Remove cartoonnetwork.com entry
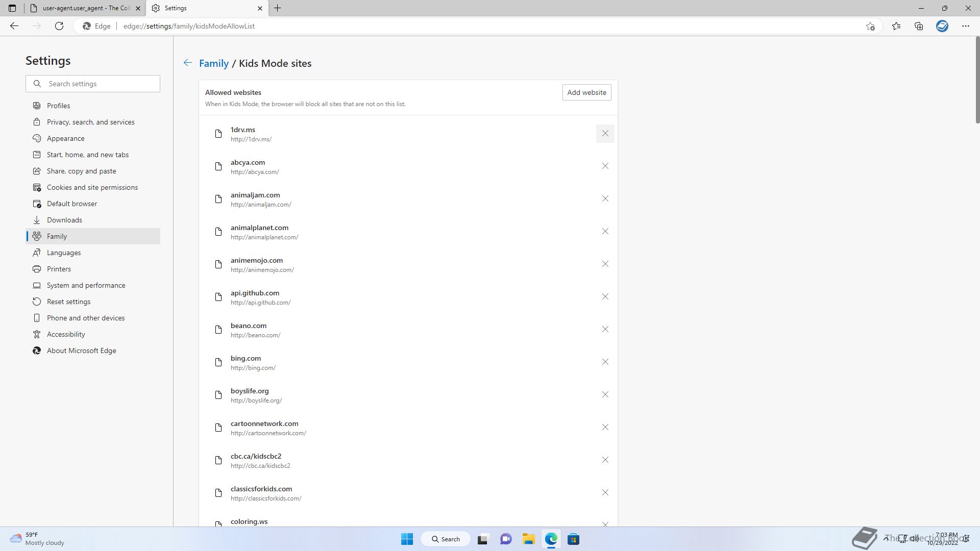 [605, 428]
